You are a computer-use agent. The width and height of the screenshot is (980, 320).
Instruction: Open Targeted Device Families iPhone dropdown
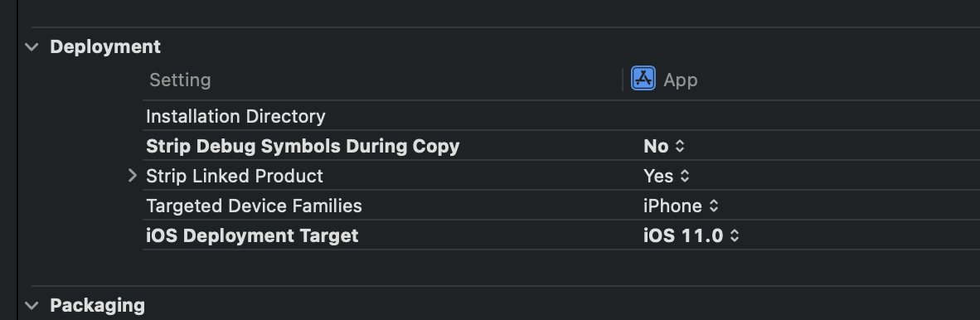coord(682,206)
